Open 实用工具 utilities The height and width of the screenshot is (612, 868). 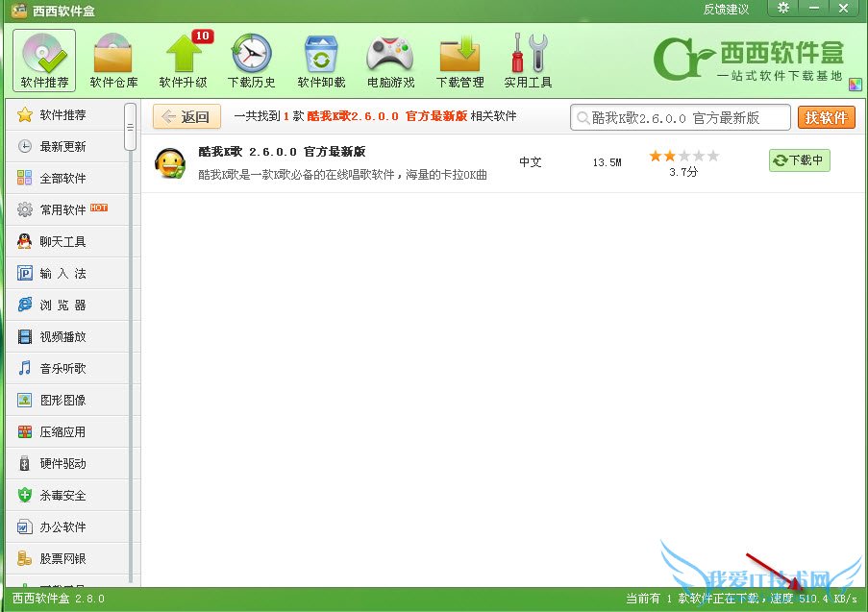point(528,61)
